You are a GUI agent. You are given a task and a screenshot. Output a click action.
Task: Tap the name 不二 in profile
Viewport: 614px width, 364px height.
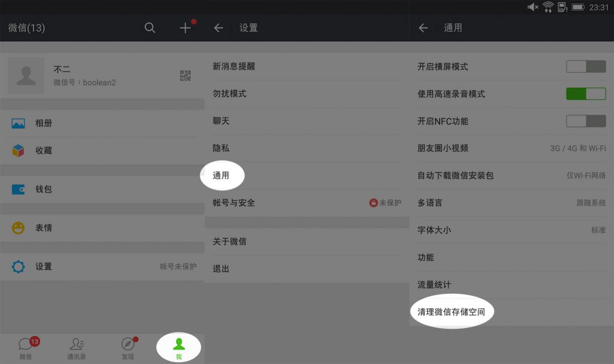pos(62,70)
